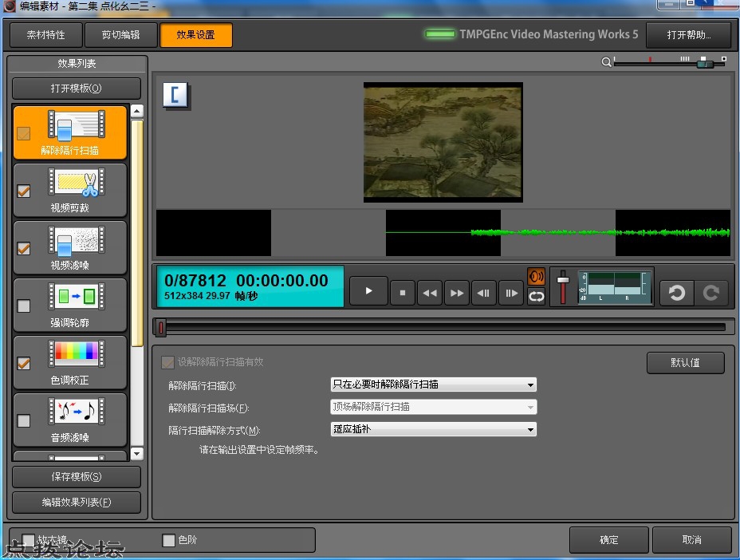Open the 解除隔行扫描 mode dropdown

coord(433,385)
